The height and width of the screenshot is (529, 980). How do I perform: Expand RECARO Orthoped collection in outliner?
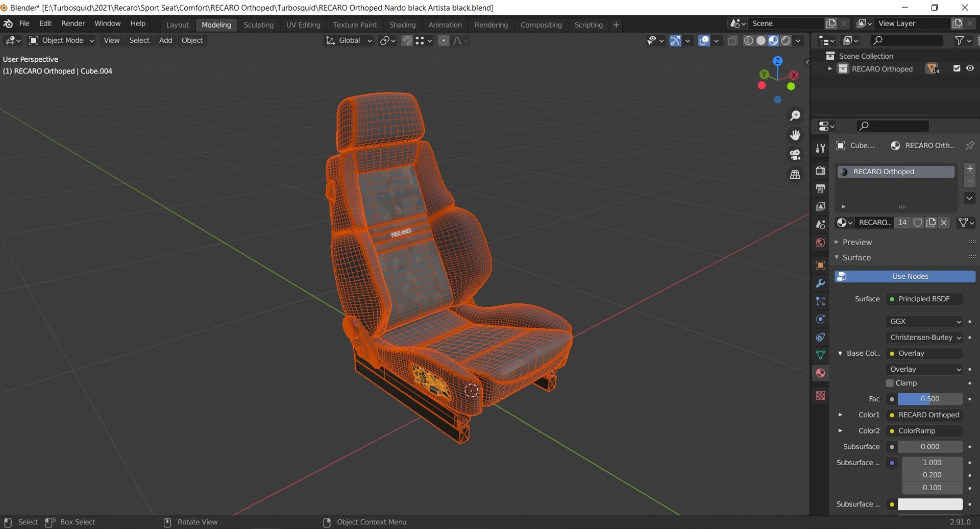(830, 69)
